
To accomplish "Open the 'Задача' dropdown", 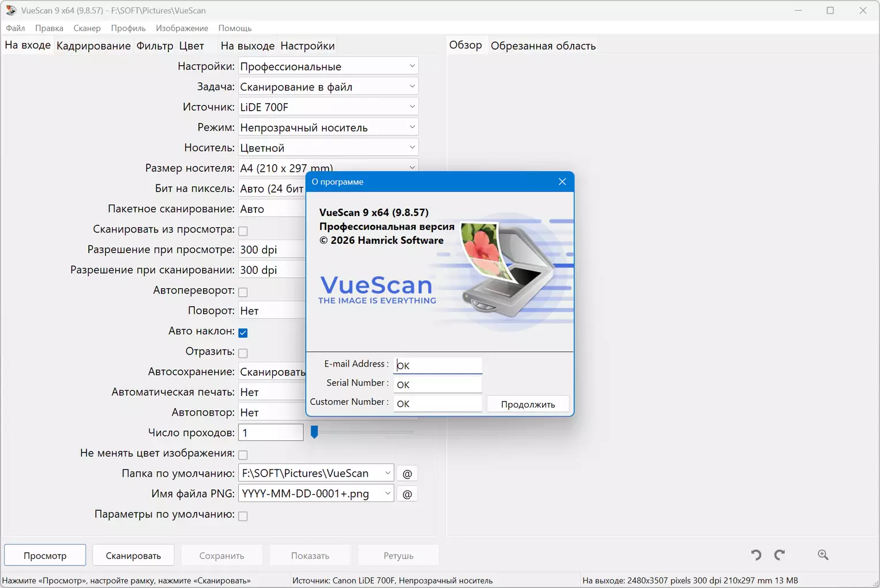I will [328, 86].
